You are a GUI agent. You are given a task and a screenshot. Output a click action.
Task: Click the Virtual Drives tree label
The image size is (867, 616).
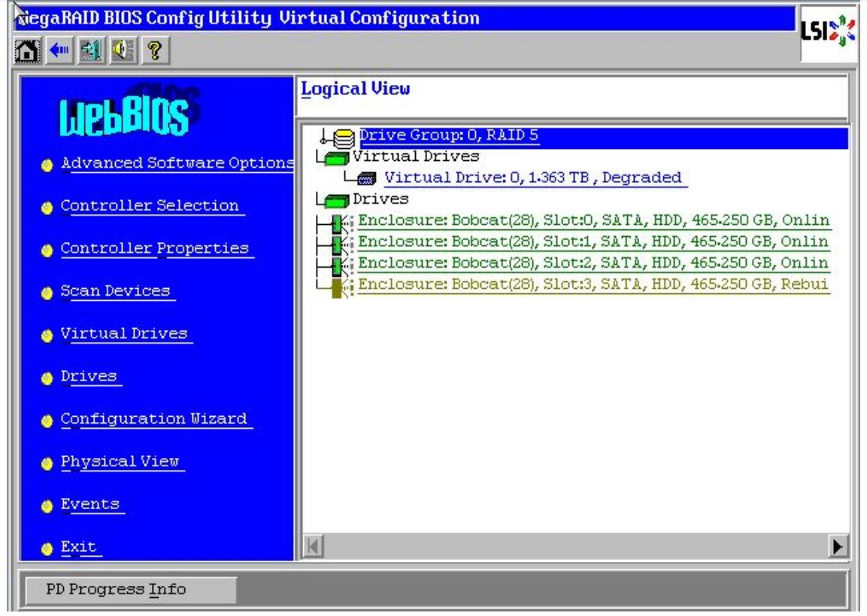(416, 156)
